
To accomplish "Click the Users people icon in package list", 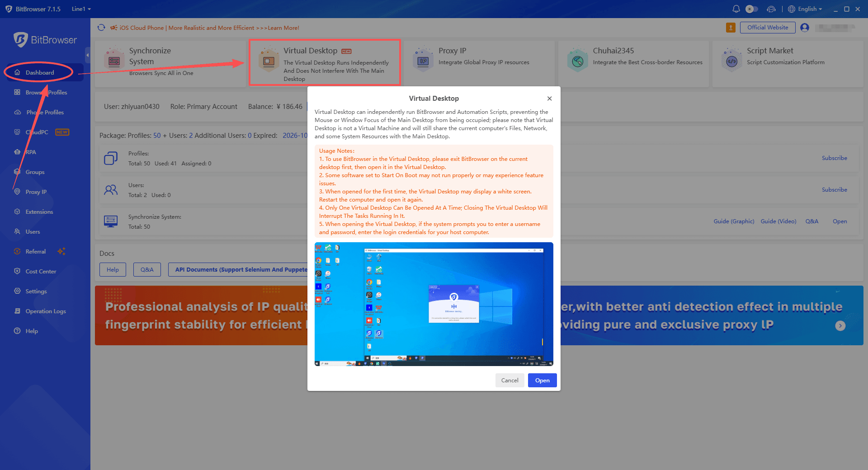I will (x=111, y=190).
